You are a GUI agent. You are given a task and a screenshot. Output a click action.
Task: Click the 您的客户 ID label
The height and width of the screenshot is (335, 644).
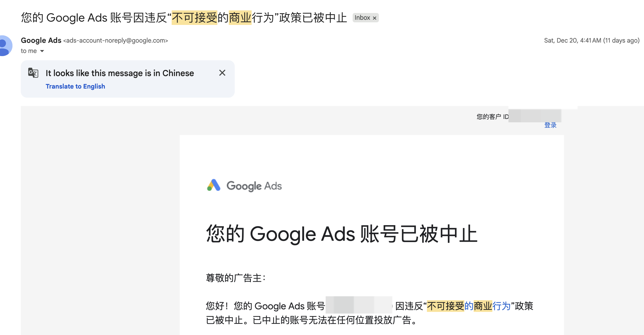[x=492, y=117]
